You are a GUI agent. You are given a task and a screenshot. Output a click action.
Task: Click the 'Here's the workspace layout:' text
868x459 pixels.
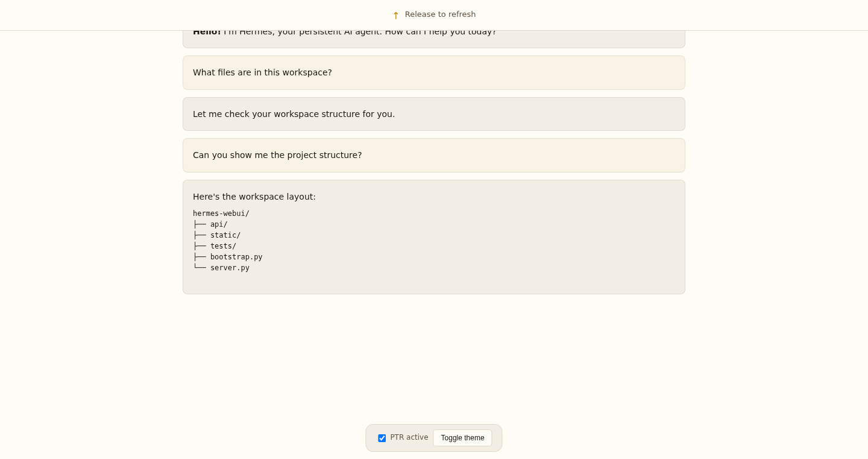(254, 197)
